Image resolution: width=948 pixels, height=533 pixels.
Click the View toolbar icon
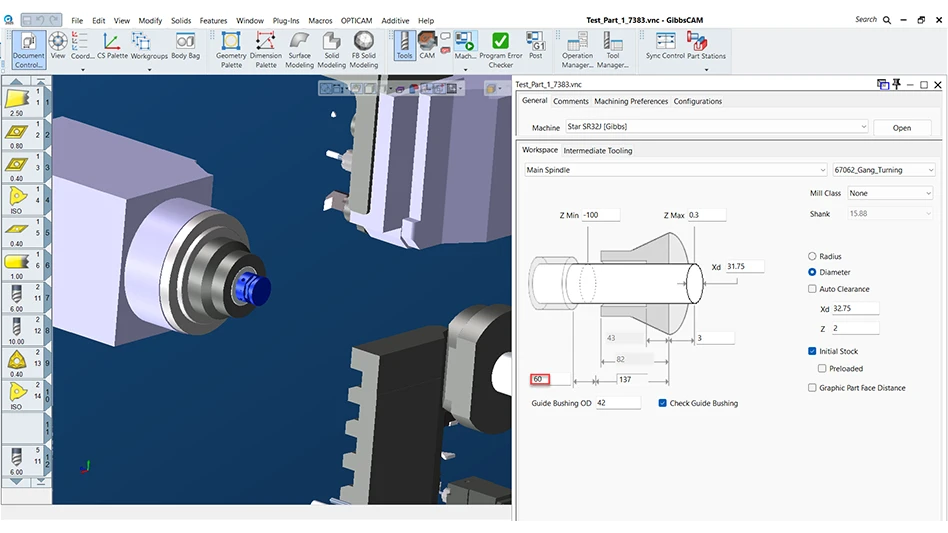click(x=58, y=46)
